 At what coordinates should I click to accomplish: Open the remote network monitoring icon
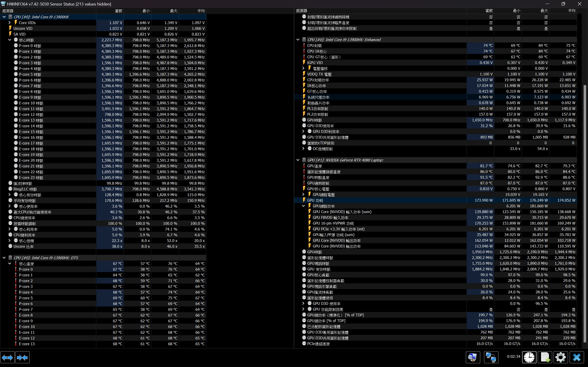[491, 357]
